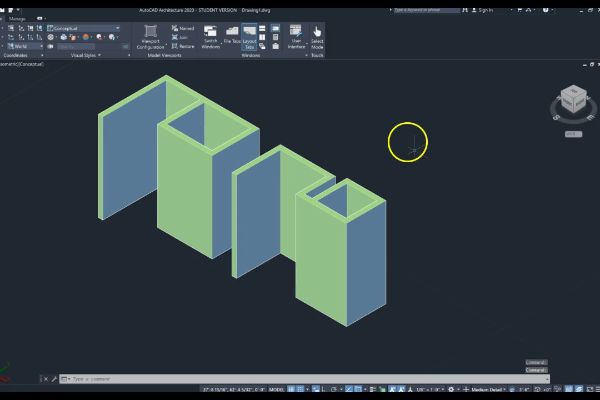Click the WCS label under ViewCube
600x400 pixels.
pyautogui.click(x=572, y=133)
